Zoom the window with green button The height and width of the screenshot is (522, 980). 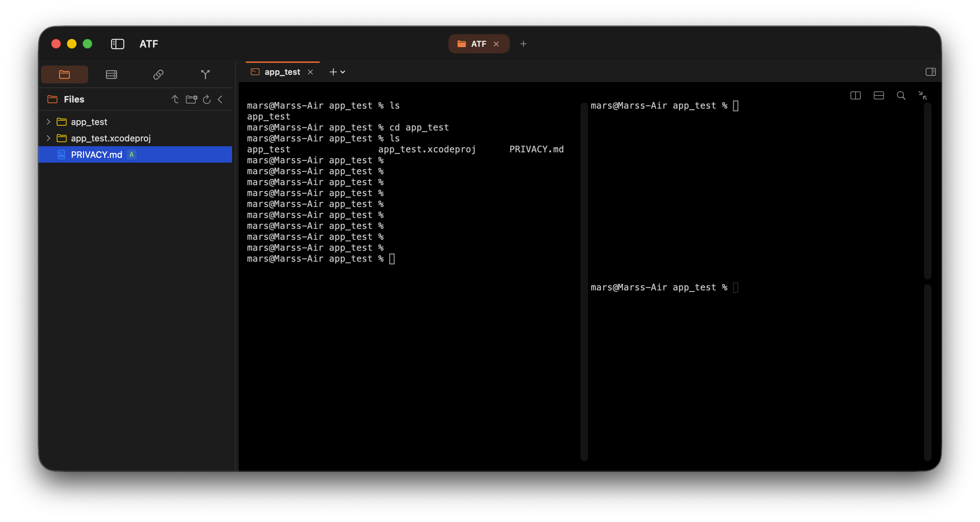tap(87, 44)
